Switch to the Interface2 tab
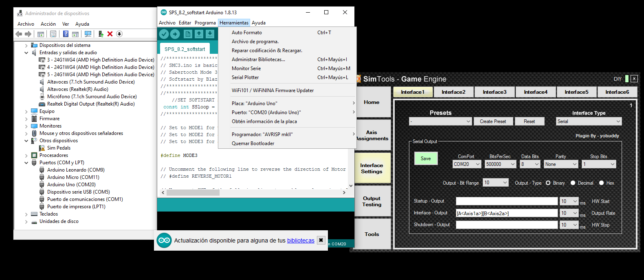The width and height of the screenshot is (644, 280). pyautogui.click(x=453, y=92)
